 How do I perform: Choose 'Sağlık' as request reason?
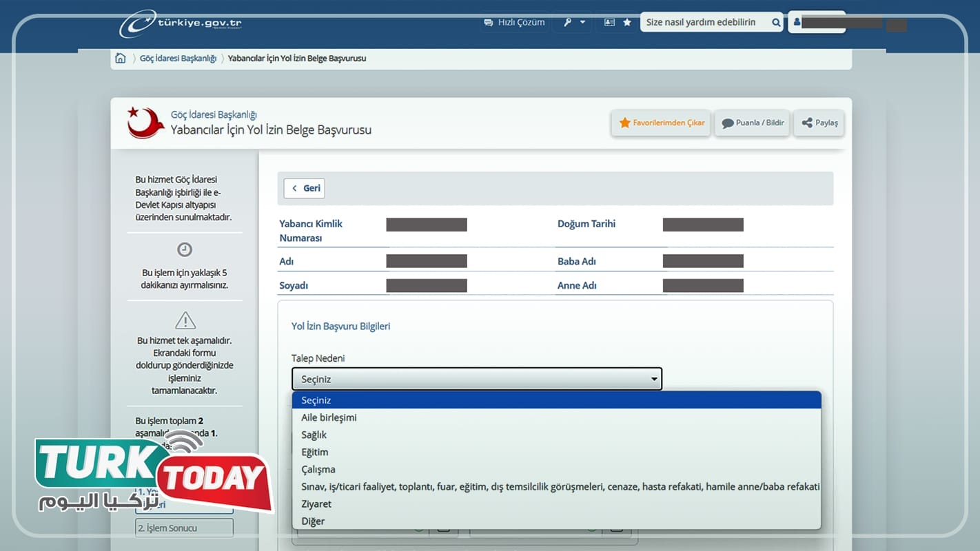(x=314, y=435)
